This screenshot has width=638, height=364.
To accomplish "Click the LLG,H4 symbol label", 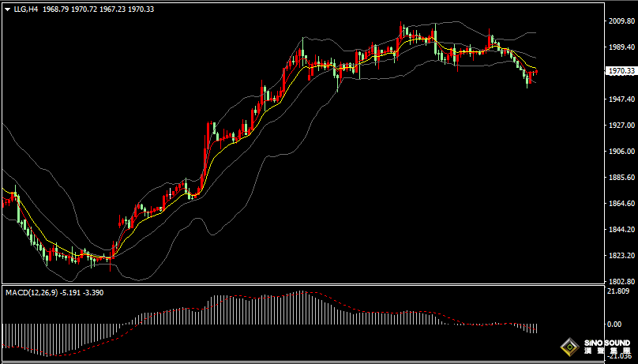I will [26, 10].
